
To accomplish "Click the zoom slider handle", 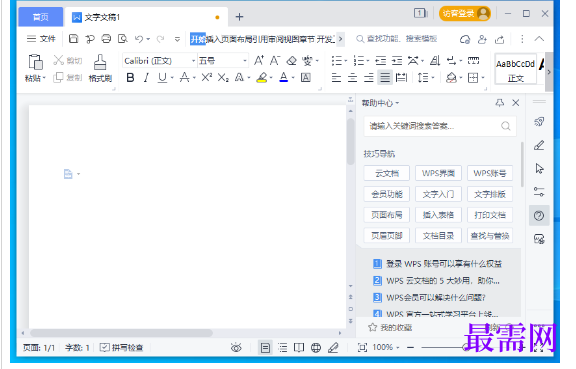I will point(466,347).
